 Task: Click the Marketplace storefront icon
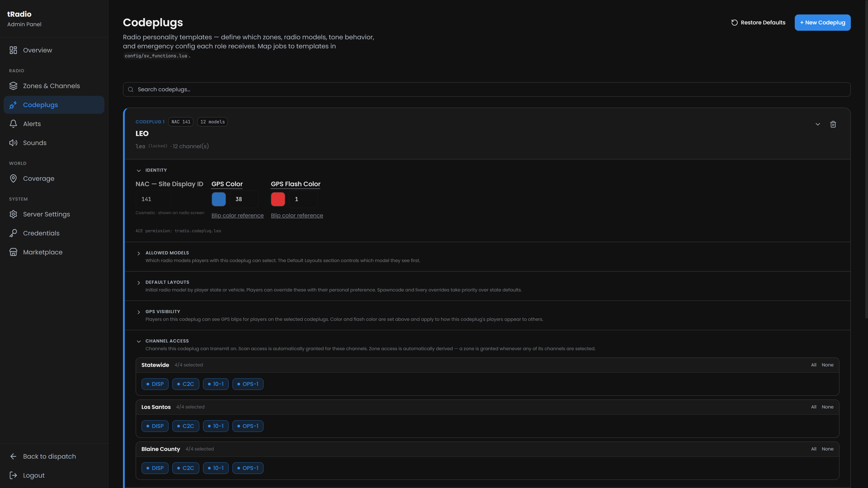pyautogui.click(x=13, y=252)
